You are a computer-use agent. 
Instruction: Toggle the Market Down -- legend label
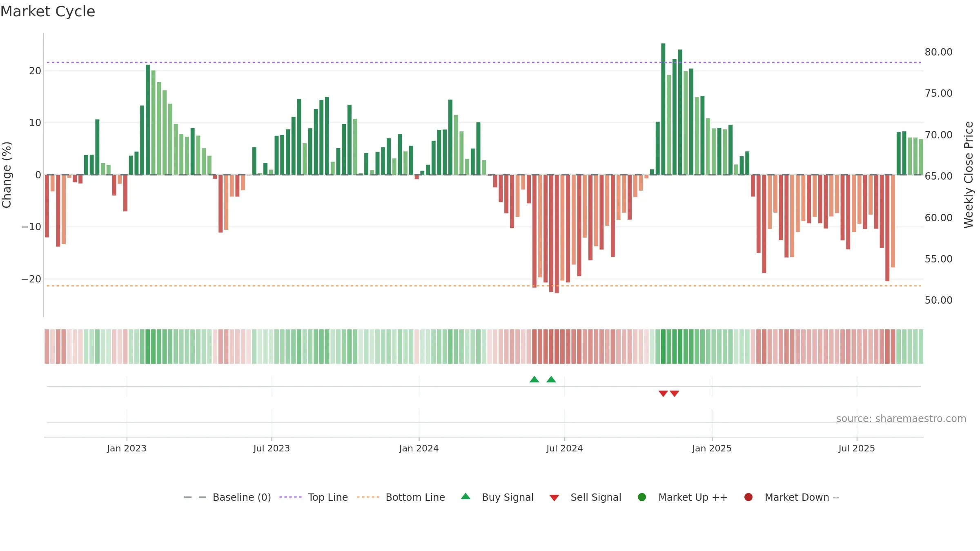[802, 498]
